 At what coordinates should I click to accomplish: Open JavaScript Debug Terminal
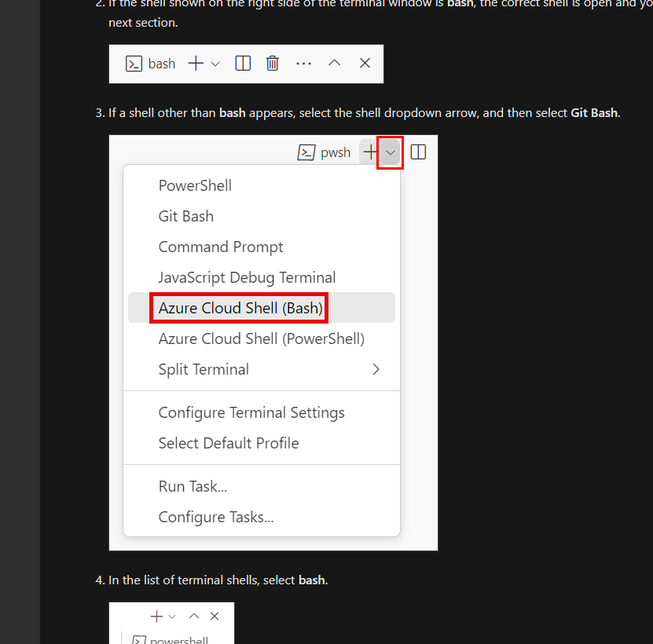[247, 277]
